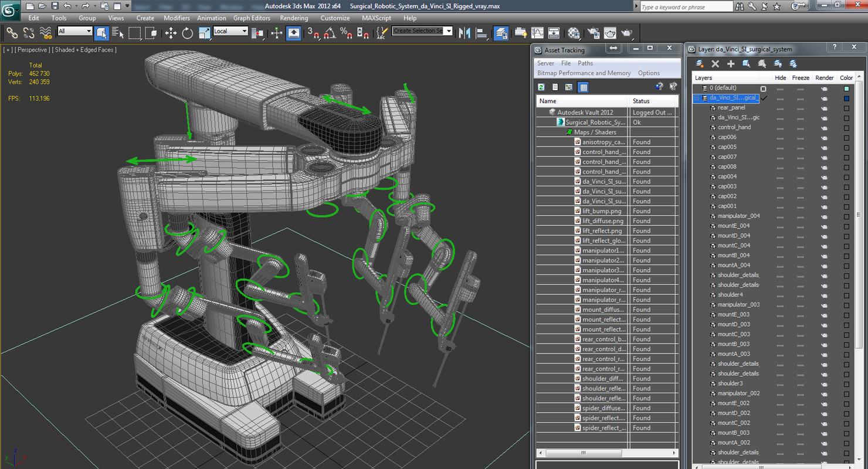
Task: Switch Asset Tracking to tree view
Action: (569, 87)
